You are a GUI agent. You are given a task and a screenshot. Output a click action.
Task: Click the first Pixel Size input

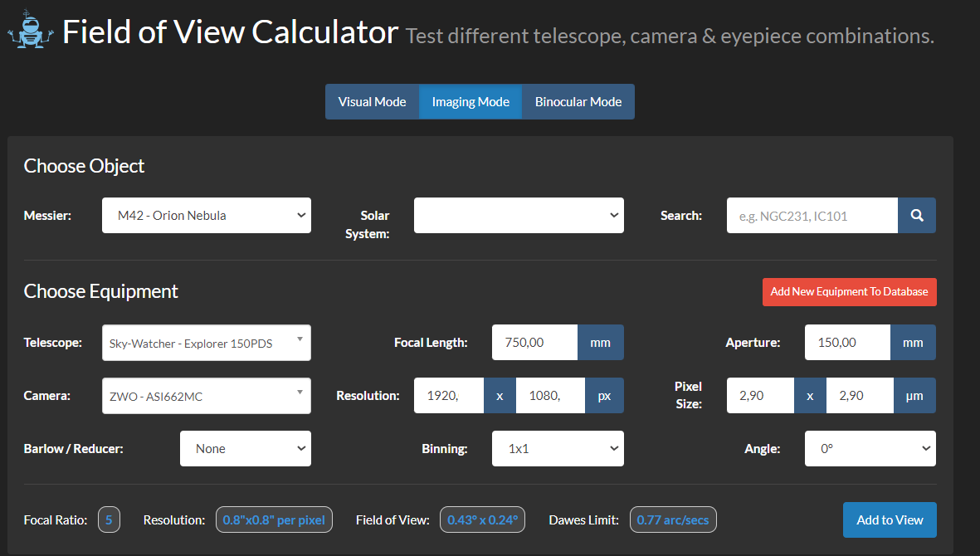(760, 396)
